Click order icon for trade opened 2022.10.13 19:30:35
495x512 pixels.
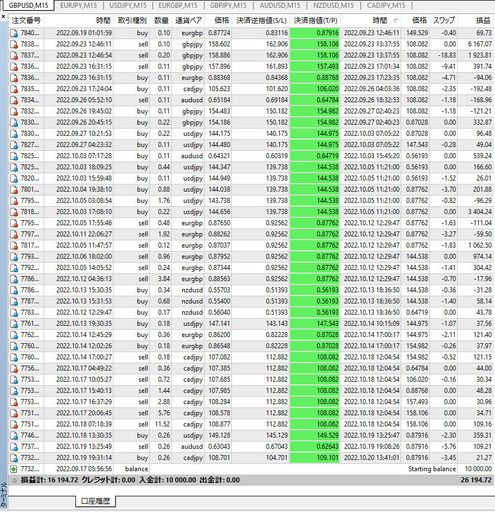[14, 324]
